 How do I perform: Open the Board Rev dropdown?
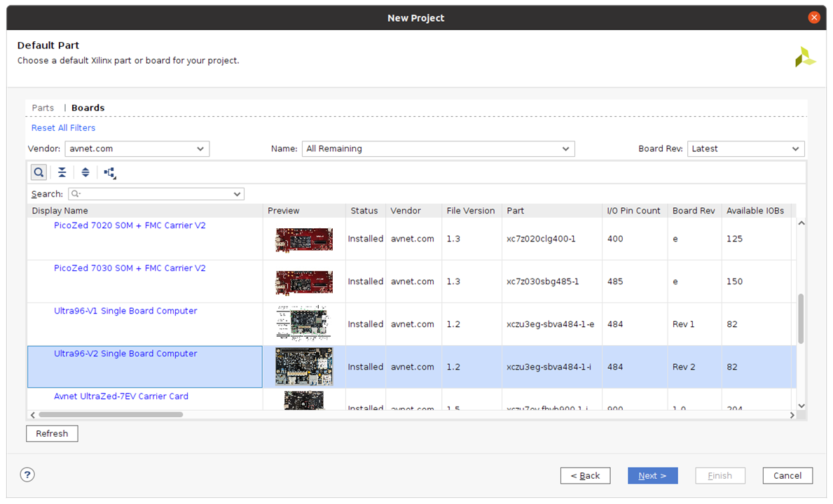[746, 148]
